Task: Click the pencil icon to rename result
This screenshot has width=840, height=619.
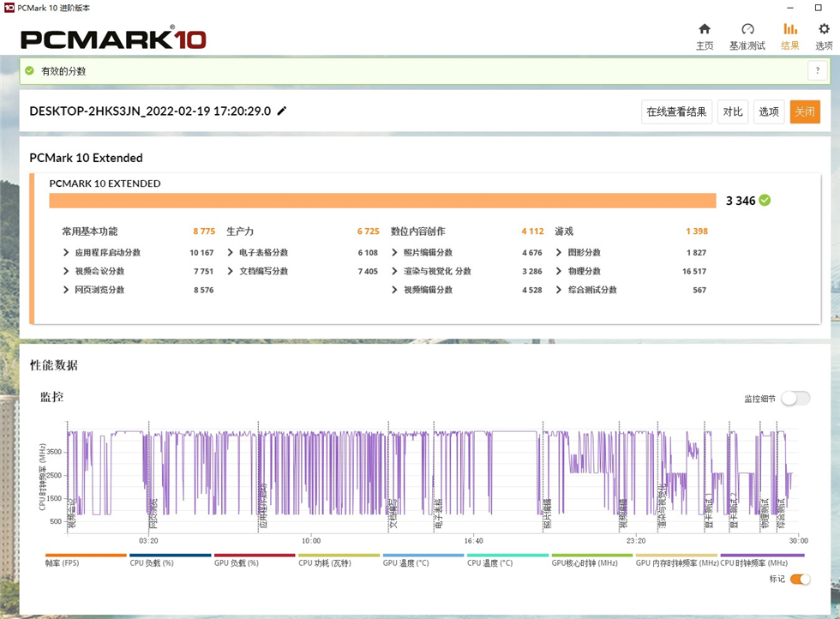Action: [x=282, y=111]
